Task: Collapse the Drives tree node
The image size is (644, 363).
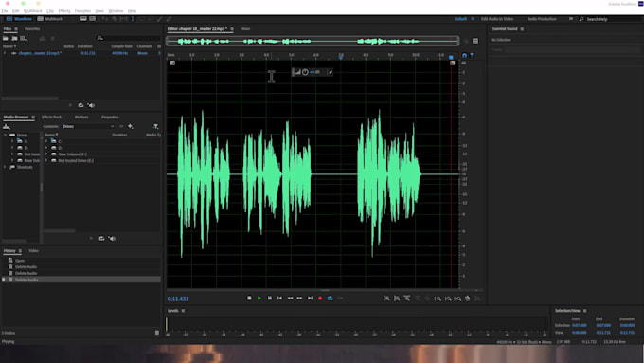Action: 6,135
